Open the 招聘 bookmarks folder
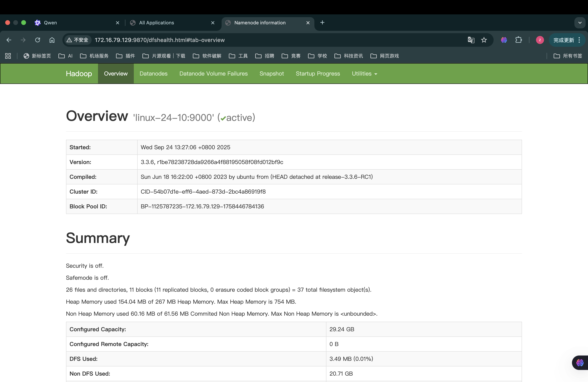588x382 pixels. point(265,56)
